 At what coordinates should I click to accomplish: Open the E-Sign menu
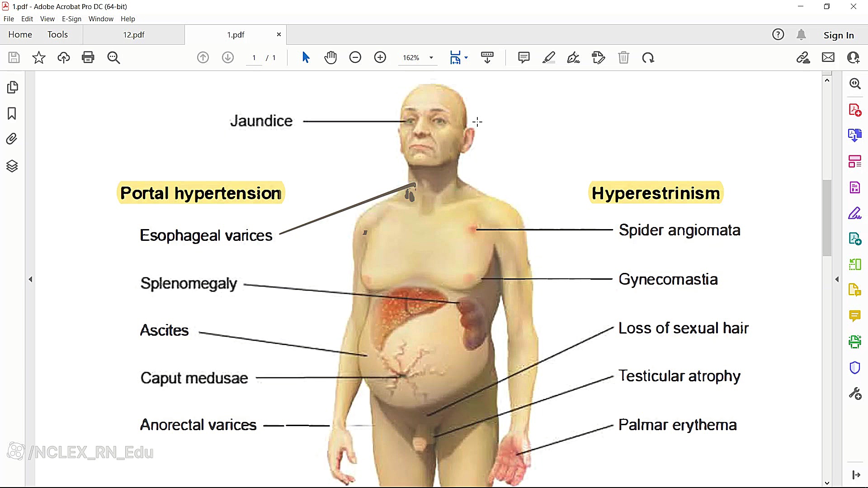(x=71, y=19)
